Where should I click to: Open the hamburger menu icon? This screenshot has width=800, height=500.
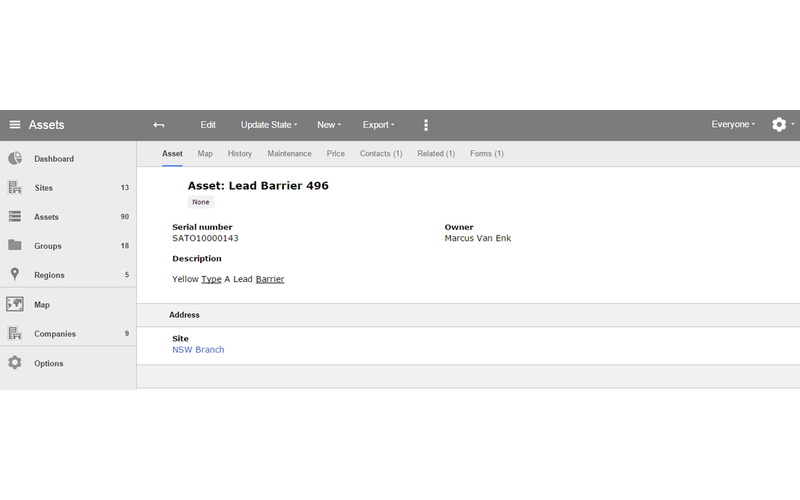click(x=15, y=124)
